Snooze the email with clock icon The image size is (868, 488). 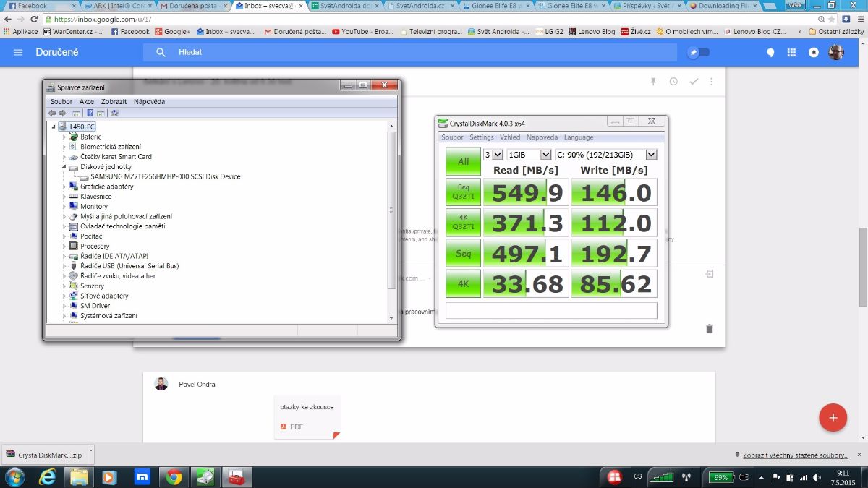click(673, 82)
